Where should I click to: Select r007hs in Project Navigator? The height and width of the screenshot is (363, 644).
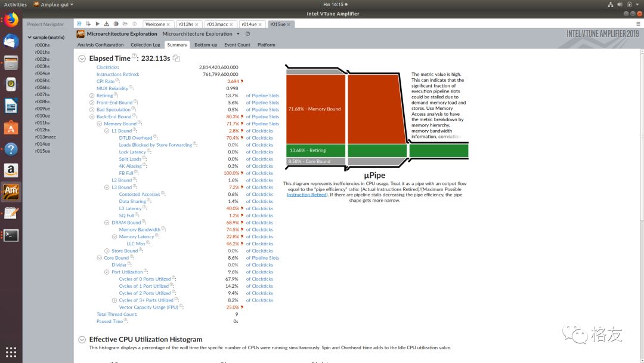[42, 94]
